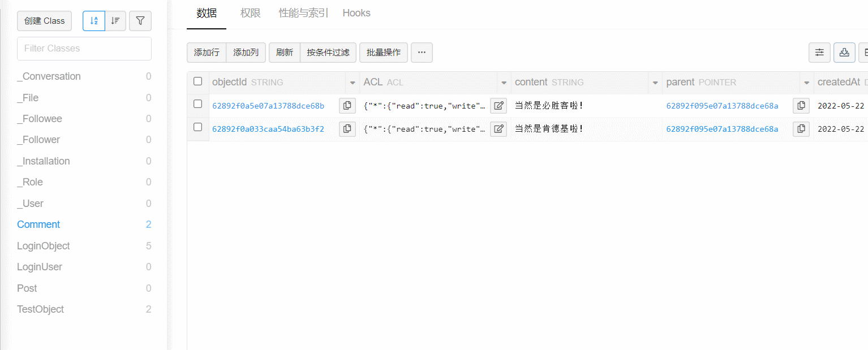Viewport: 868px width, 350px height.
Task: Open the objectId column dropdown arrow
Action: (352, 83)
